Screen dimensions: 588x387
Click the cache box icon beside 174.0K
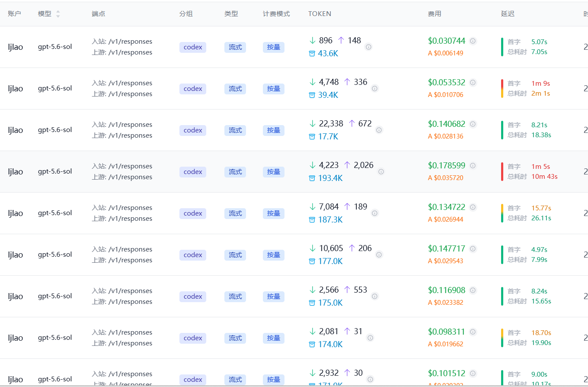[x=312, y=345]
